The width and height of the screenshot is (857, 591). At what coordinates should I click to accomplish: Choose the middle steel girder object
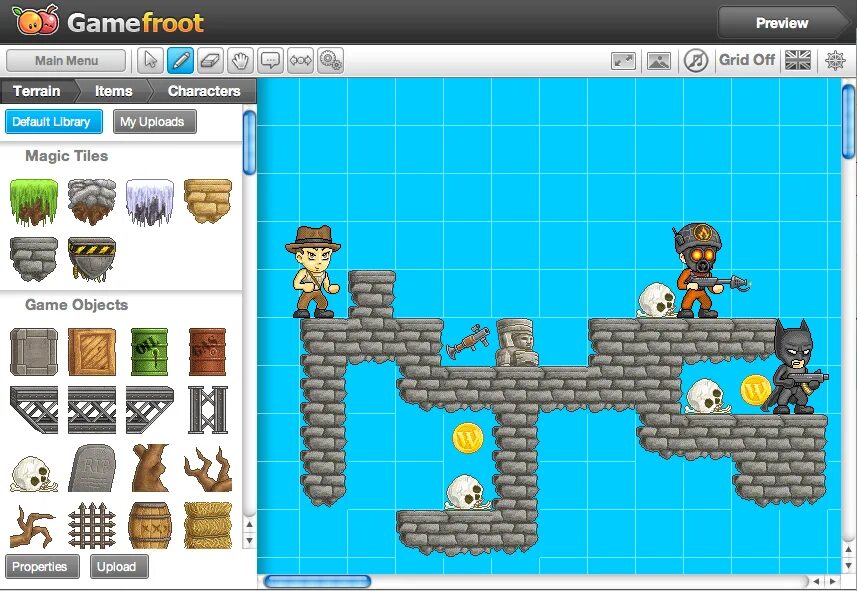[92, 409]
